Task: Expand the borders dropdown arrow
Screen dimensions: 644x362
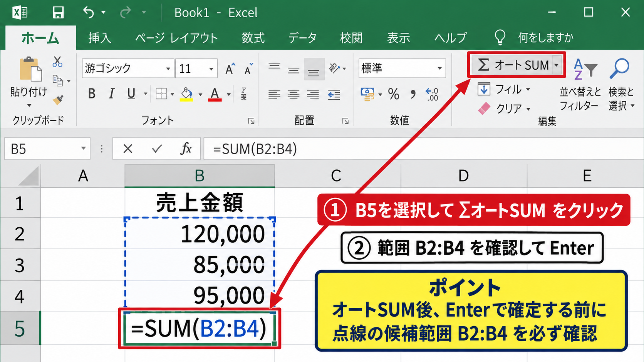Action: 172,94
